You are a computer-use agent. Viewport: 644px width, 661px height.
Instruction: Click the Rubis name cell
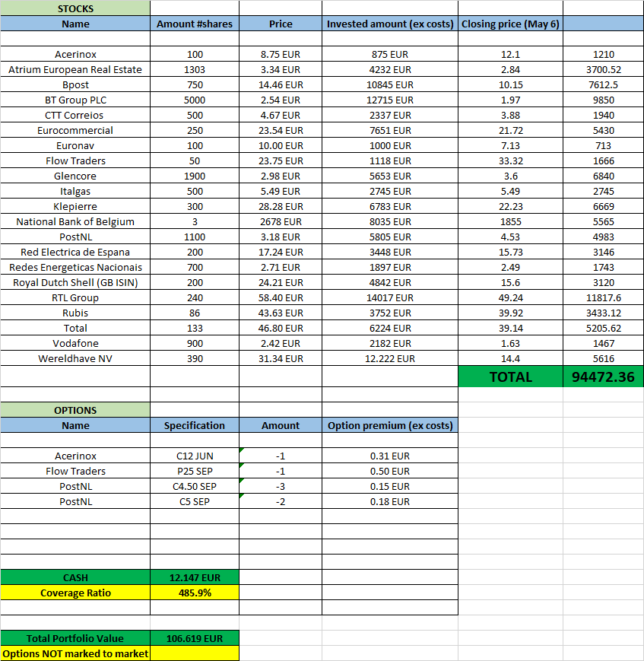click(x=75, y=312)
